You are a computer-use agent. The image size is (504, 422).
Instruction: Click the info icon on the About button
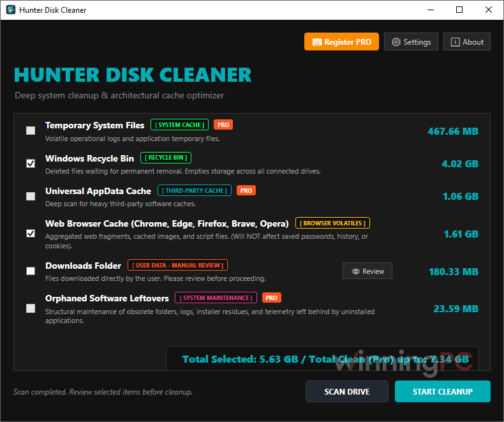point(455,41)
